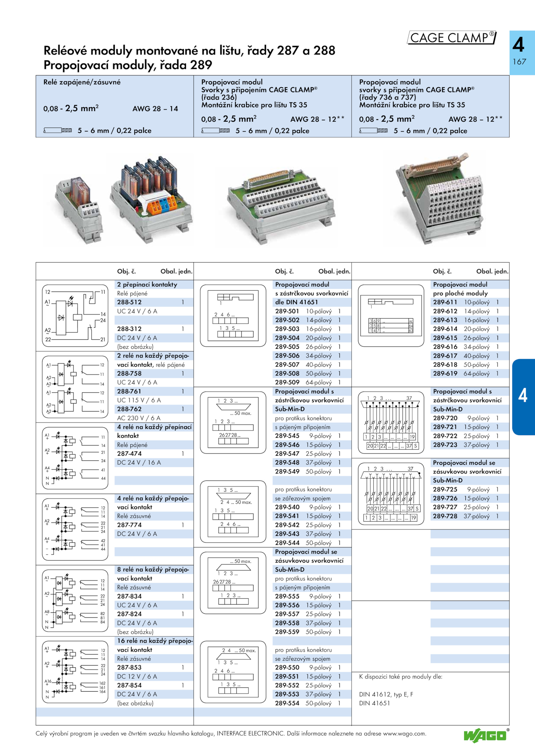Click order number 289-611
The height and width of the screenshot is (756, 535).
(445, 302)
